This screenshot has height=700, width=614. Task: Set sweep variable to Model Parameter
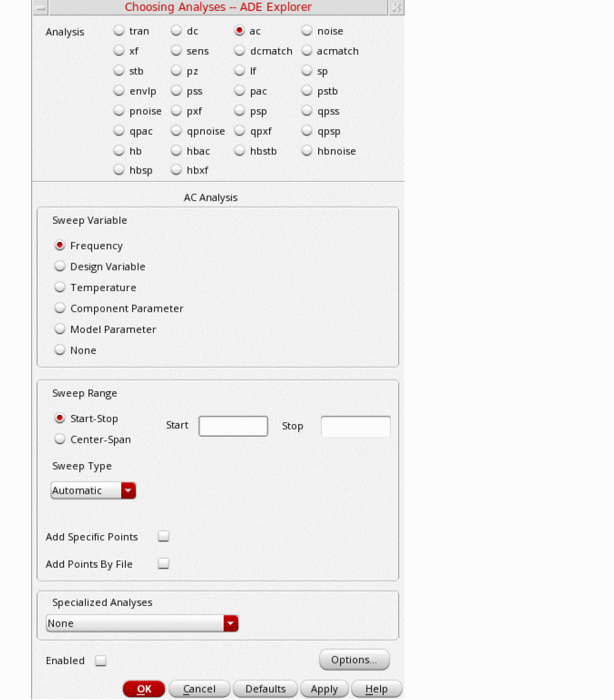[x=60, y=329]
